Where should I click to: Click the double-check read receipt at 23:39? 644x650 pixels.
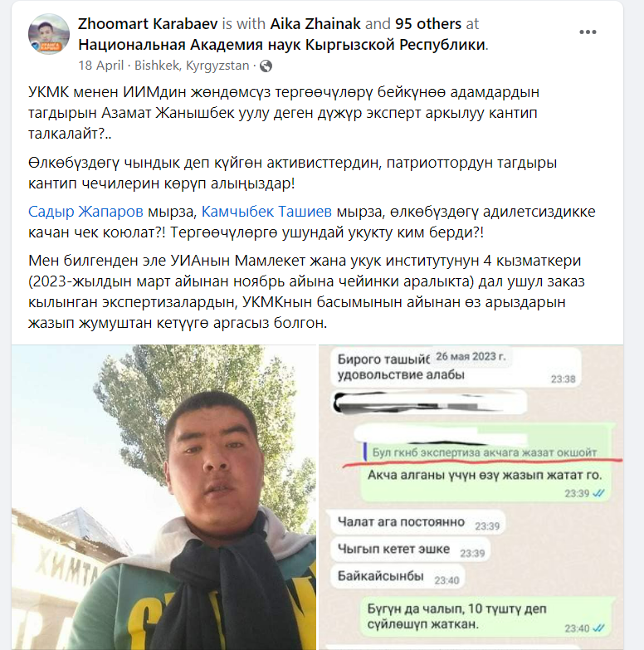click(598, 493)
